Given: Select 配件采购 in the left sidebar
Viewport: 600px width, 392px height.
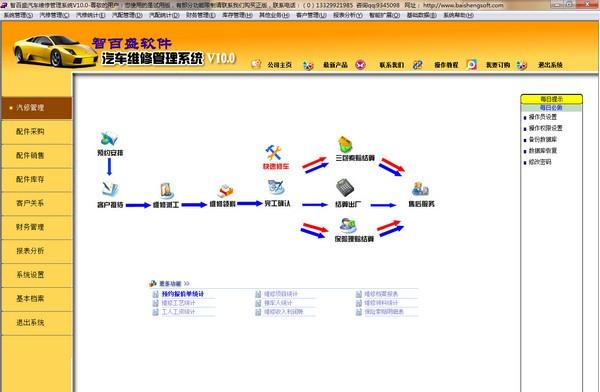Looking at the screenshot, I should click(37, 132).
